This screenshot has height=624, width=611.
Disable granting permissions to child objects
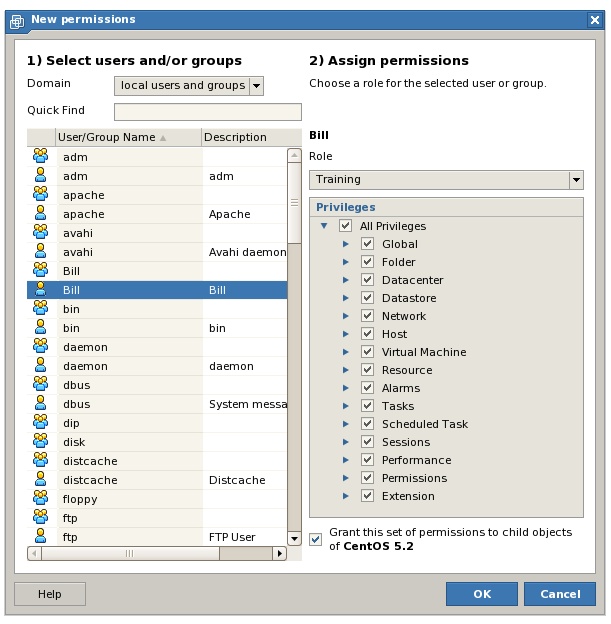click(316, 539)
